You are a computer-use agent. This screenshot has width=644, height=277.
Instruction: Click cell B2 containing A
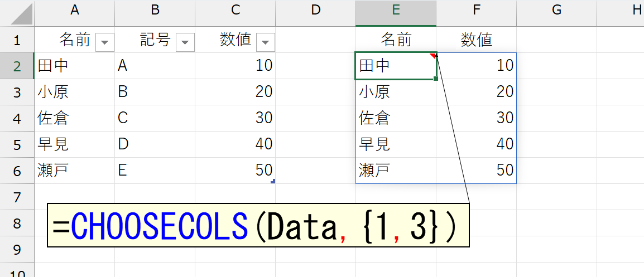click(x=155, y=66)
